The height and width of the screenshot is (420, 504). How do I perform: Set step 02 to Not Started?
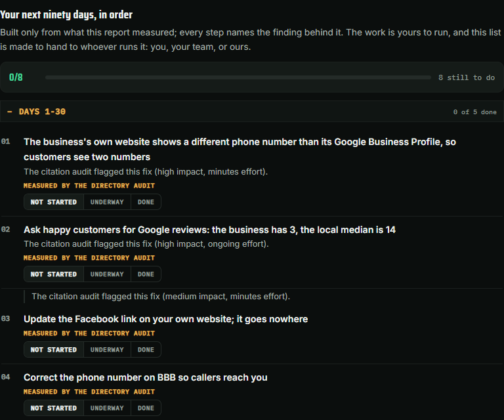[54, 274]
